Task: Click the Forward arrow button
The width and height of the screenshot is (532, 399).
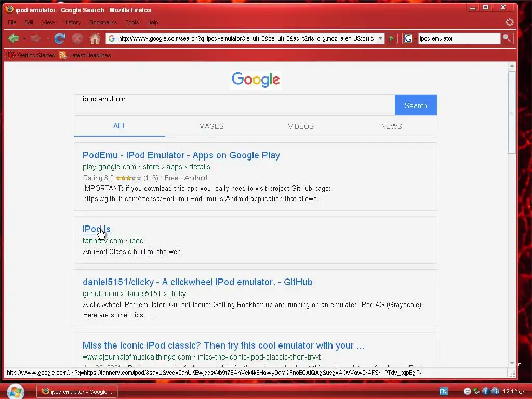Action: click(x=35, y=38)
